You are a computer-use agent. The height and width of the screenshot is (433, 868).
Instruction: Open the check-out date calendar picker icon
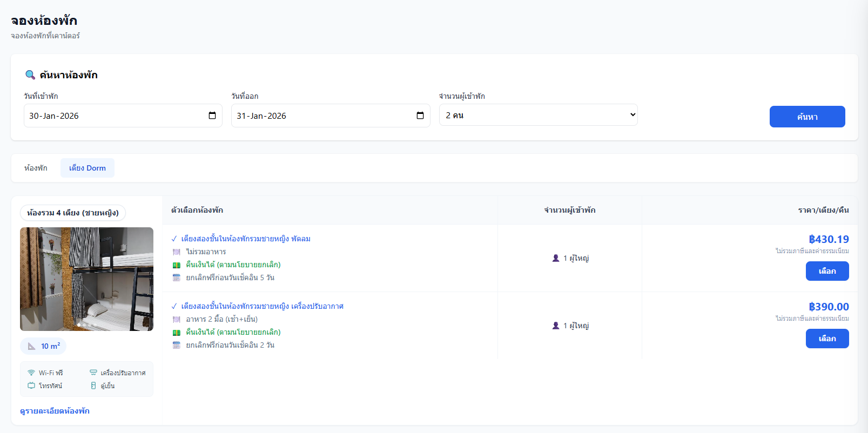tap(420, 116)
